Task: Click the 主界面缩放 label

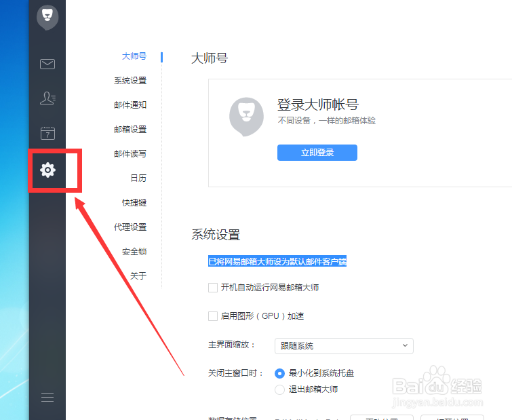Action: [x=231, y=345]
